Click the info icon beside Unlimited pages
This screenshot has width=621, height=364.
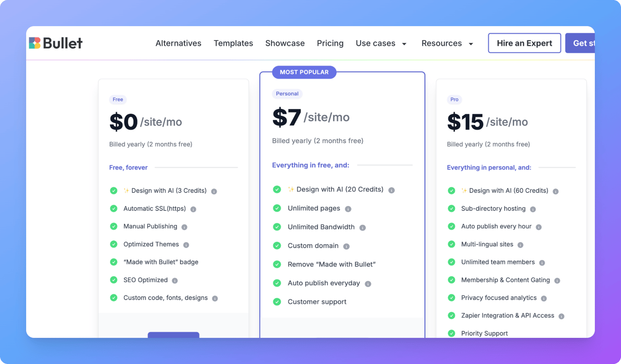(x=348, y=209)
